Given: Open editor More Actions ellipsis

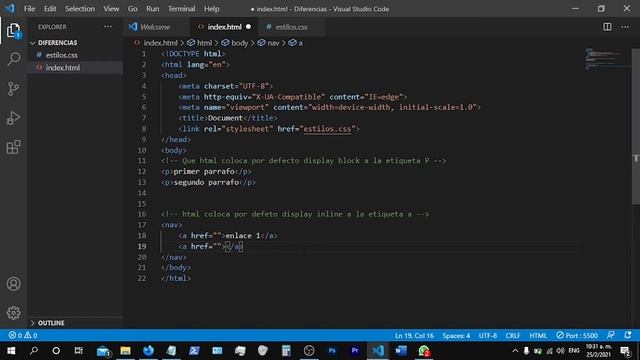Looking at the screenshot, I should point(625,27).
